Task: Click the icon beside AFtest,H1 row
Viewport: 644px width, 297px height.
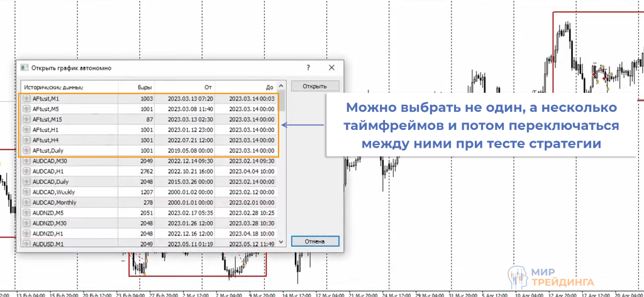Action: 26,129
